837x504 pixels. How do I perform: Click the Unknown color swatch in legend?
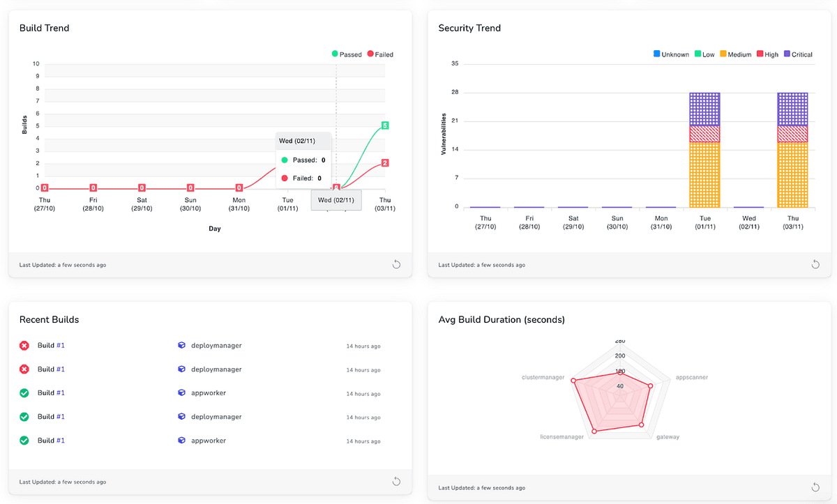656,54
